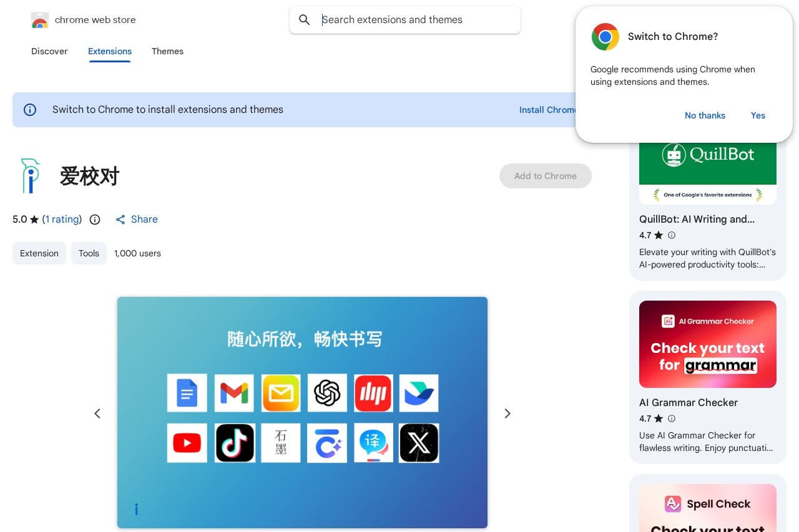Click the info icon in the blue banner
The height and width of the screenshot is (532, 799).
pos(30,110)
